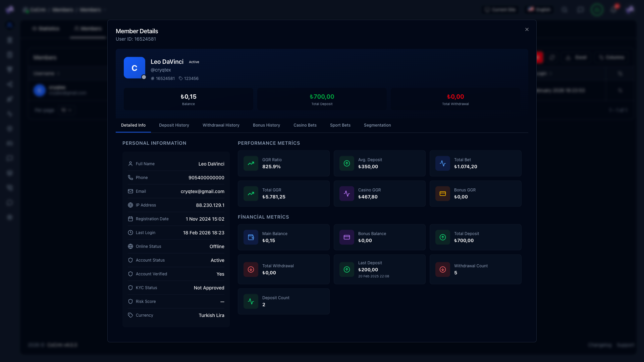Click the tag icon before 123456

pos(181,79)
